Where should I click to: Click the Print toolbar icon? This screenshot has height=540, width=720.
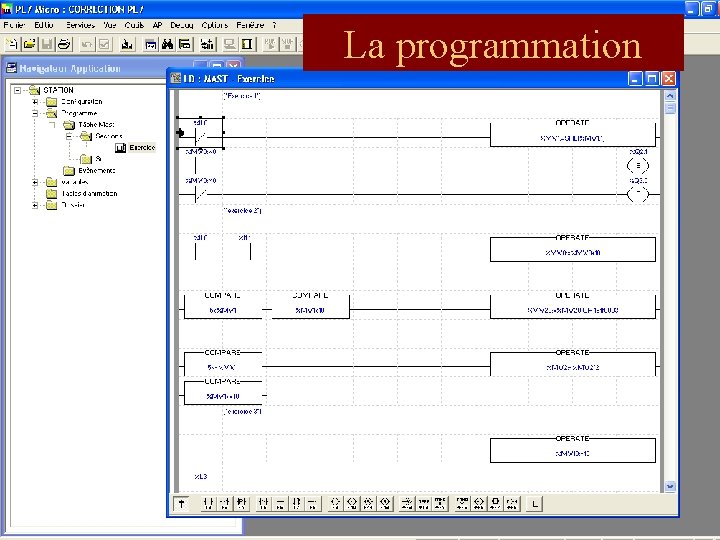click(65, 44)
